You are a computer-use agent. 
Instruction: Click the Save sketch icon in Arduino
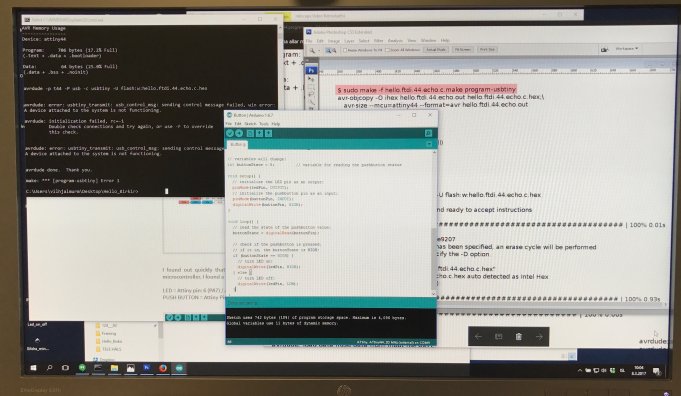click(x=268, y=133)
